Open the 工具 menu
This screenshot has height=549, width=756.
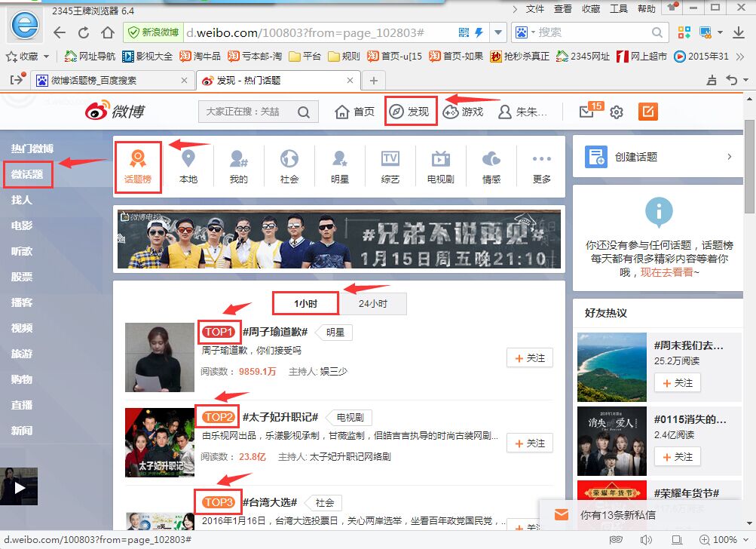coord(619,9)
